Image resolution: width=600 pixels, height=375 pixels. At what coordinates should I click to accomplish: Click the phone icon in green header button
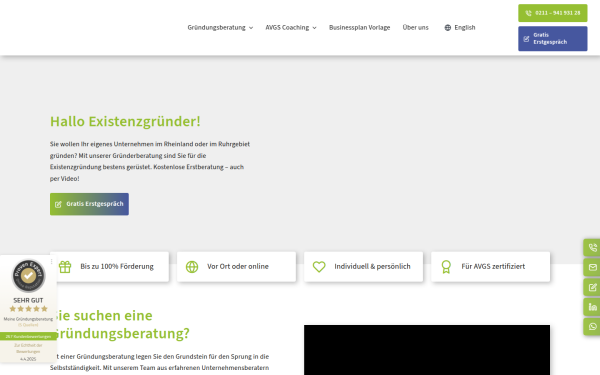pyautogui.click(x=528, y=13)
